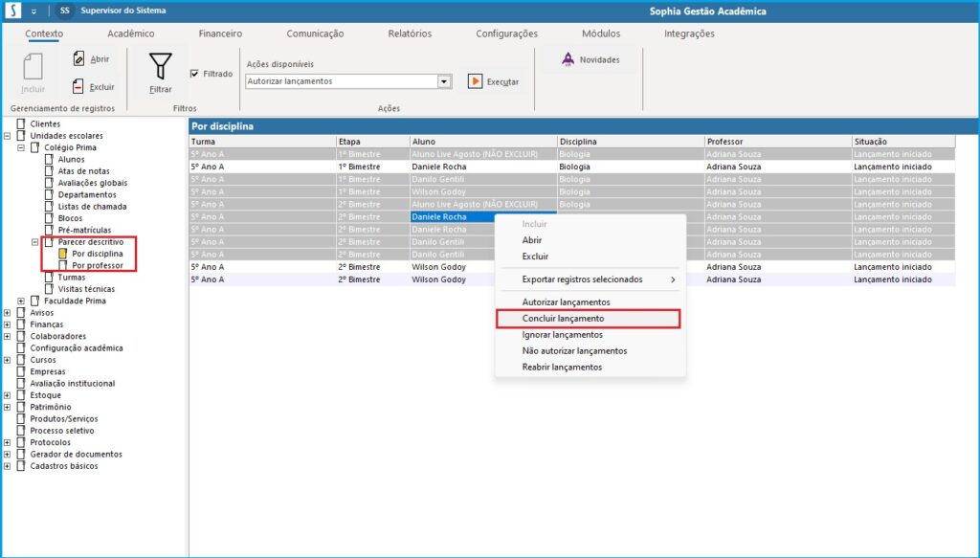Sort by the Turma column header

tap(262, 142)
